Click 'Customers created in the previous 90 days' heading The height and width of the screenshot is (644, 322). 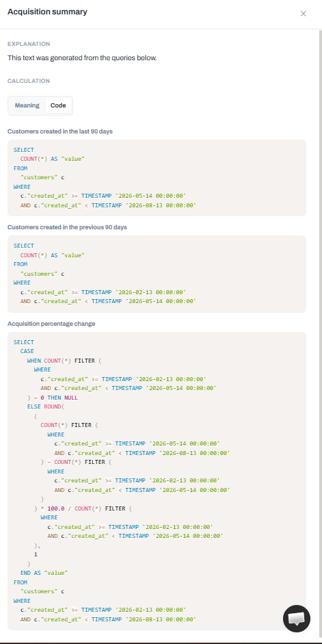67,227
